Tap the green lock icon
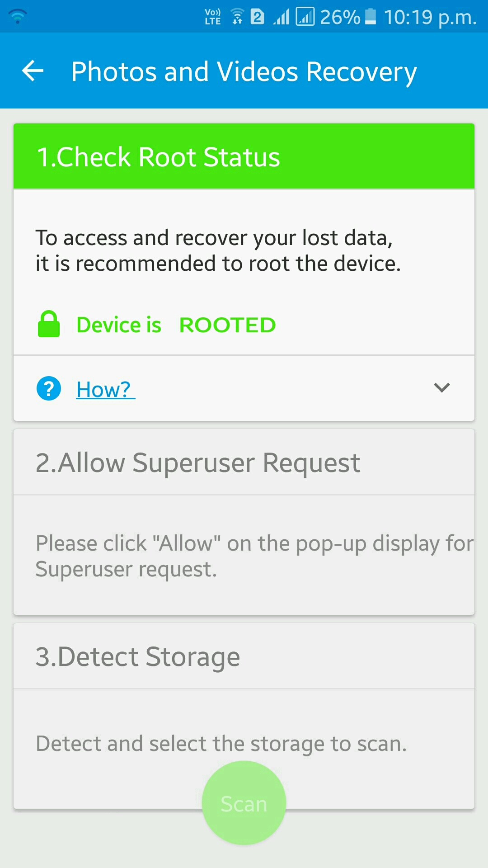The height and width of the screenshot is (868, 488). [x=49, y=324]
